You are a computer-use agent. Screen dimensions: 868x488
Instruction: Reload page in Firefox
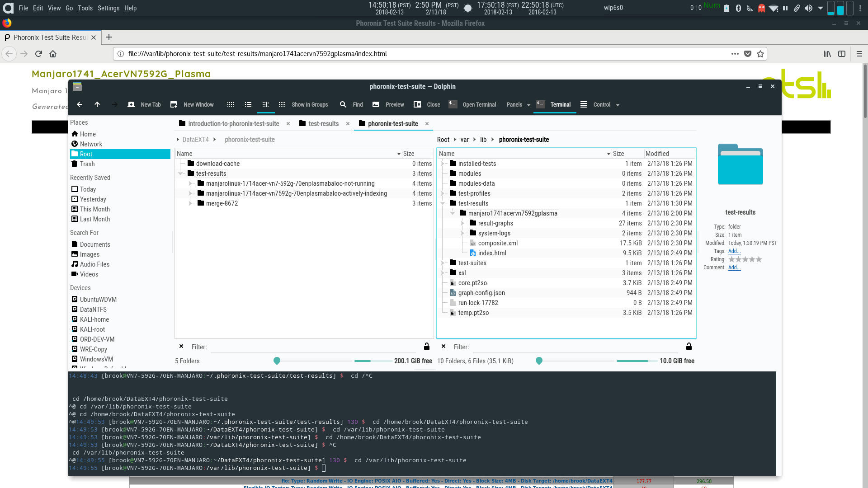tap(38, 54)
